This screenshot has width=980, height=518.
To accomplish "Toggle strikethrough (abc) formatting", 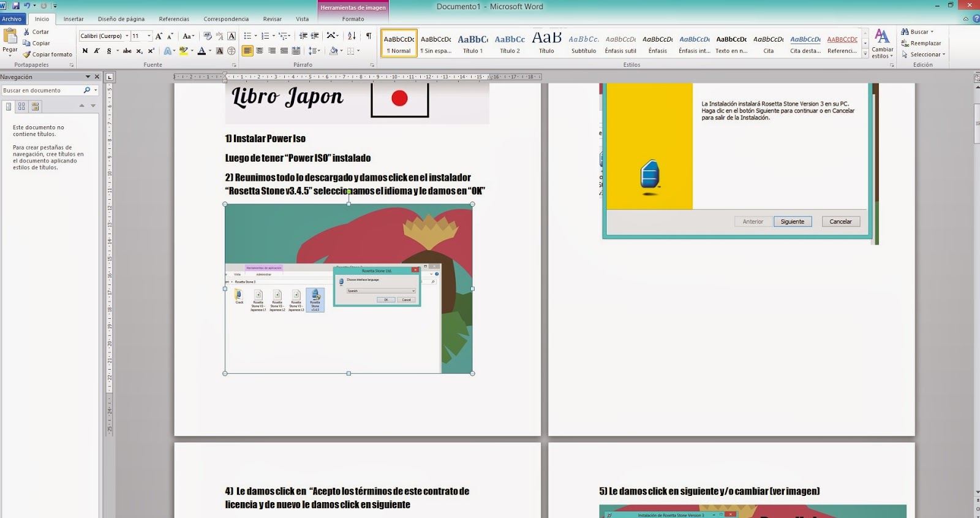I will point(127,51).
